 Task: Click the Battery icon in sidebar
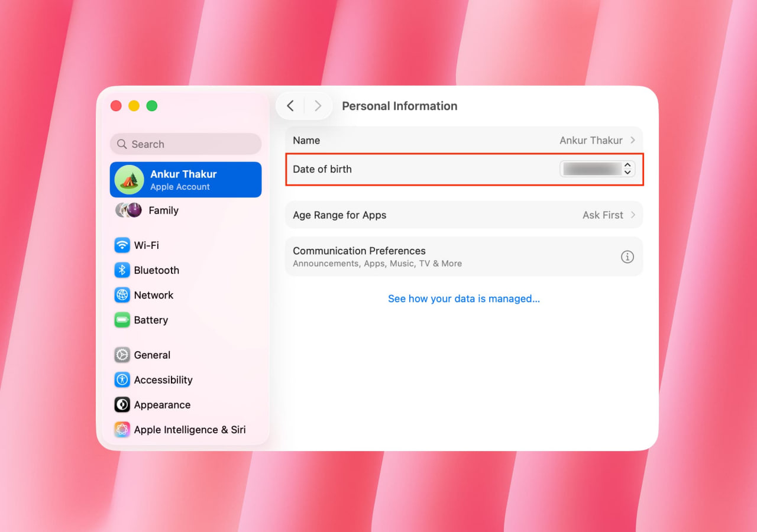pos(122,320)
